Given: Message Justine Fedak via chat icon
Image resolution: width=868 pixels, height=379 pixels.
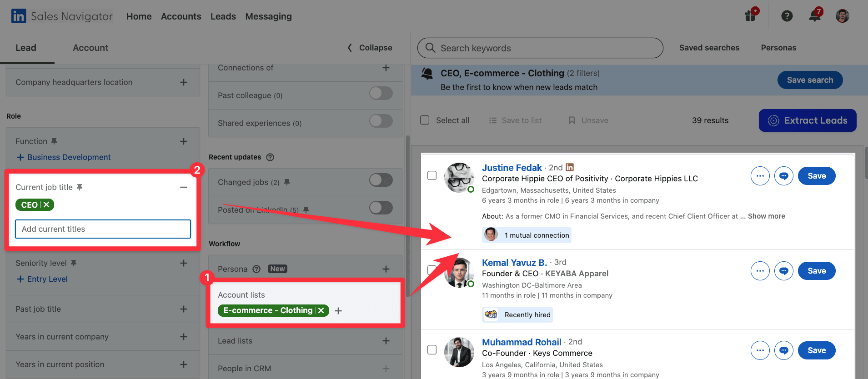Looking at the screenshot, I should (784, 176).
